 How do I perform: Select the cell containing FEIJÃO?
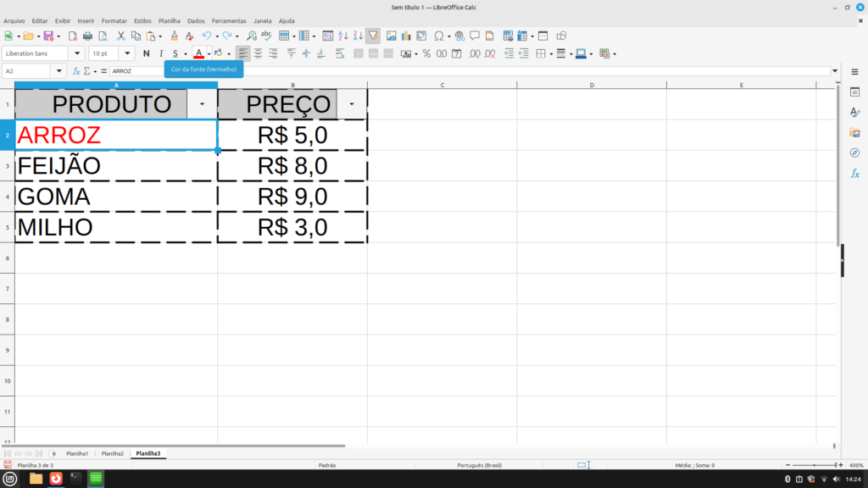click(115, 166)
